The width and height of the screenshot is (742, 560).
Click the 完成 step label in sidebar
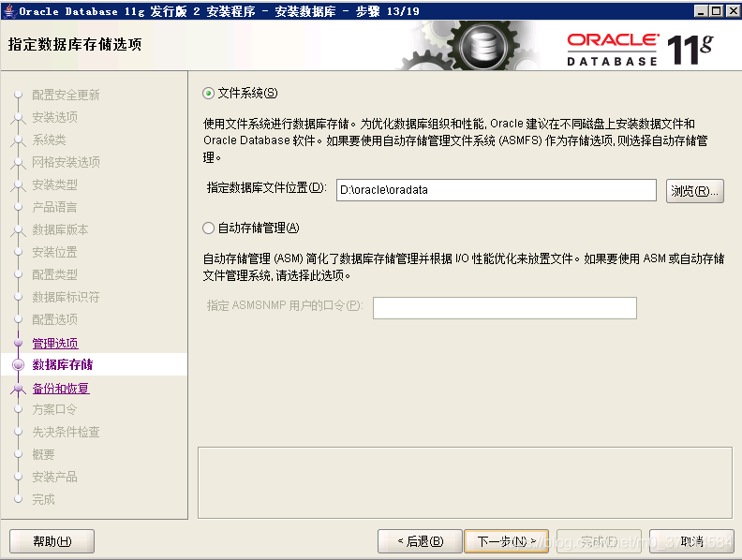pyautogui.click(x=43, y=499)
